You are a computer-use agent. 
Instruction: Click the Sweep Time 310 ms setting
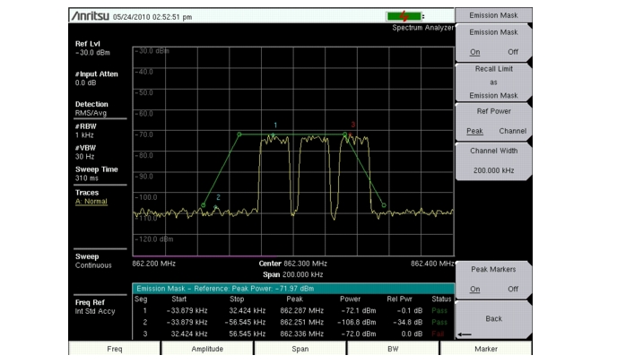coord(97,174)
